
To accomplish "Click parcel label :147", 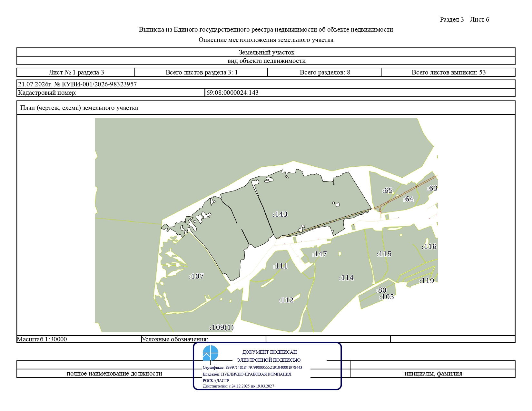I will (x=319, y=254).
